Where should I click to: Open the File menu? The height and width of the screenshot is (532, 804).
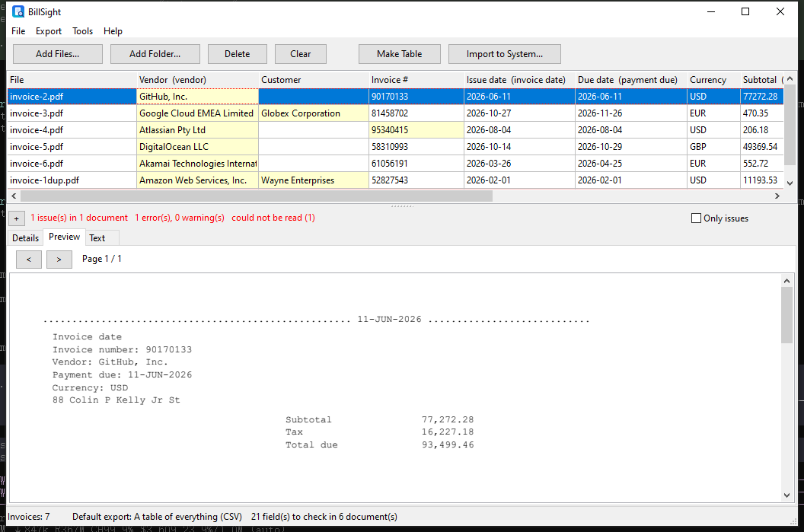click(18, 30)
